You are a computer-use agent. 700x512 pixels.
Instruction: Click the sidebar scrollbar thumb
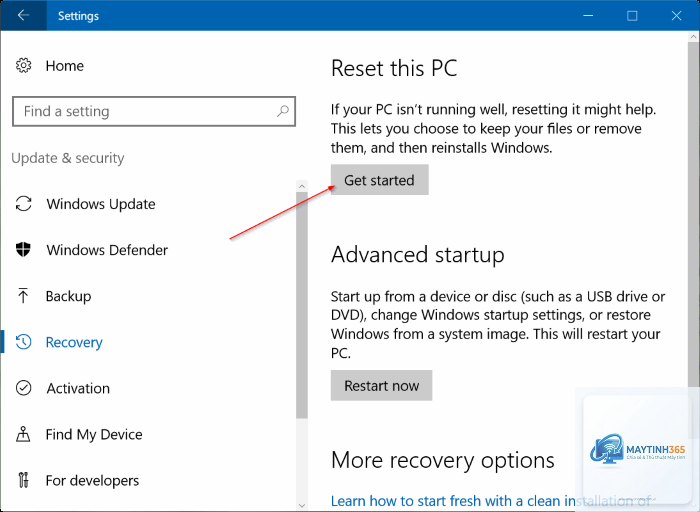[x=302, y=305]
